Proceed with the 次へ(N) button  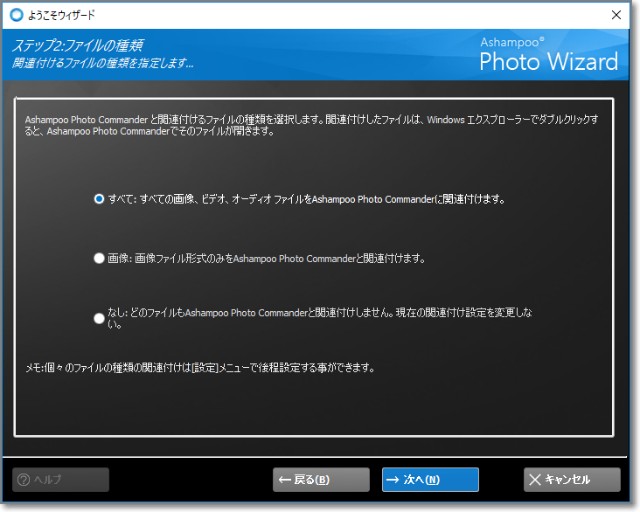pyautogui.click(x=430, y=480)
